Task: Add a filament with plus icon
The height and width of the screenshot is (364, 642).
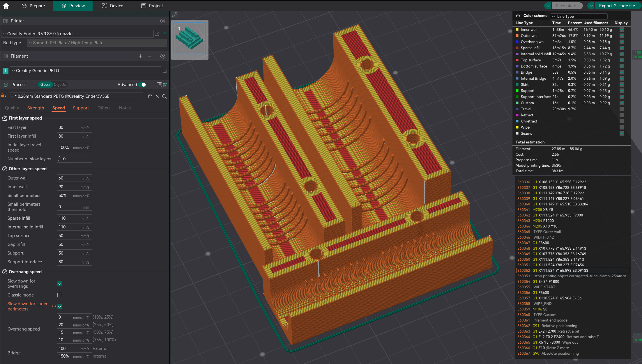Action: 140,56
